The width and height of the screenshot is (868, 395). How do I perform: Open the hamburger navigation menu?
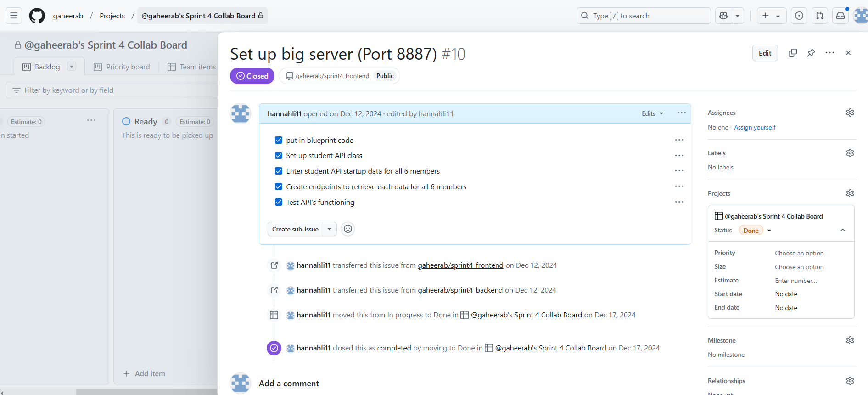pos(14,16)
